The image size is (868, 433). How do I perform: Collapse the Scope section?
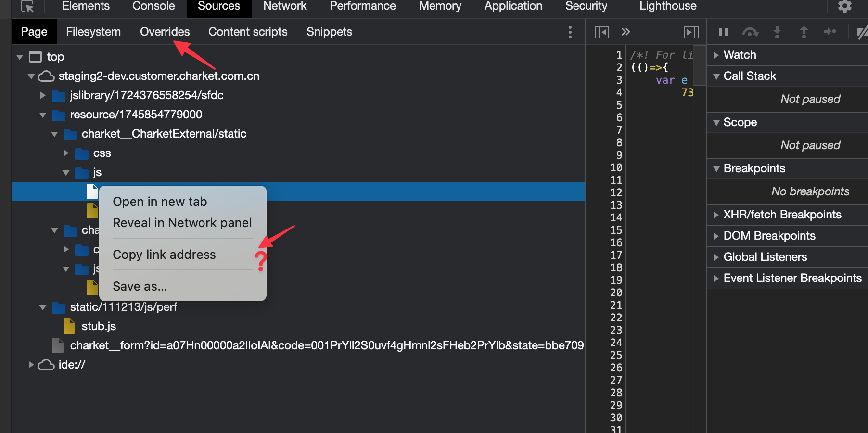[716, 123]
